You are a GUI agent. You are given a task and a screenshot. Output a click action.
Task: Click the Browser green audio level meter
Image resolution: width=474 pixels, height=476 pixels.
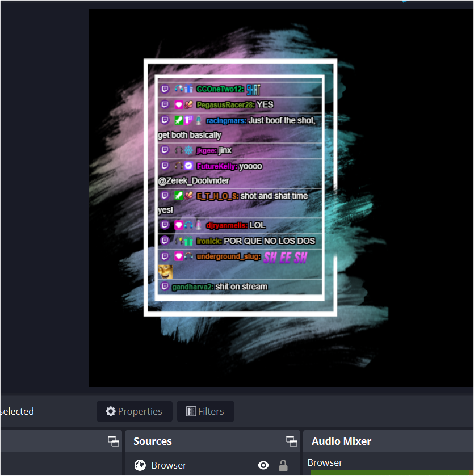click(x=392, y=473)
